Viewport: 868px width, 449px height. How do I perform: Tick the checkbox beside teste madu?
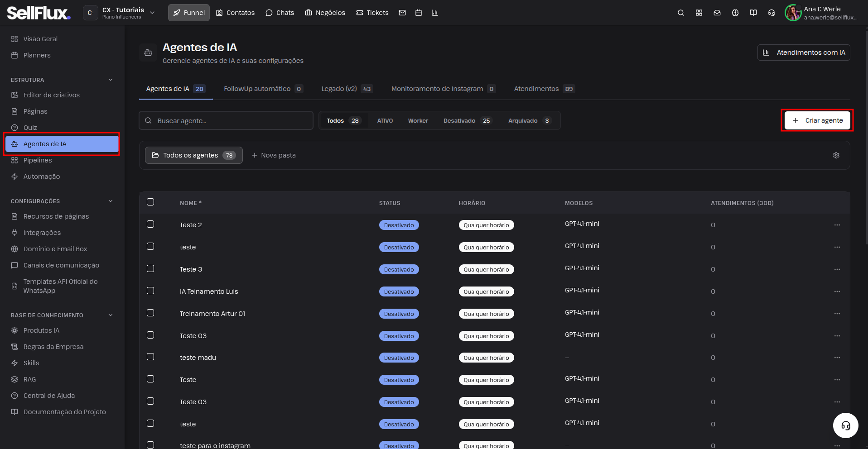click(x=150, y=357)
